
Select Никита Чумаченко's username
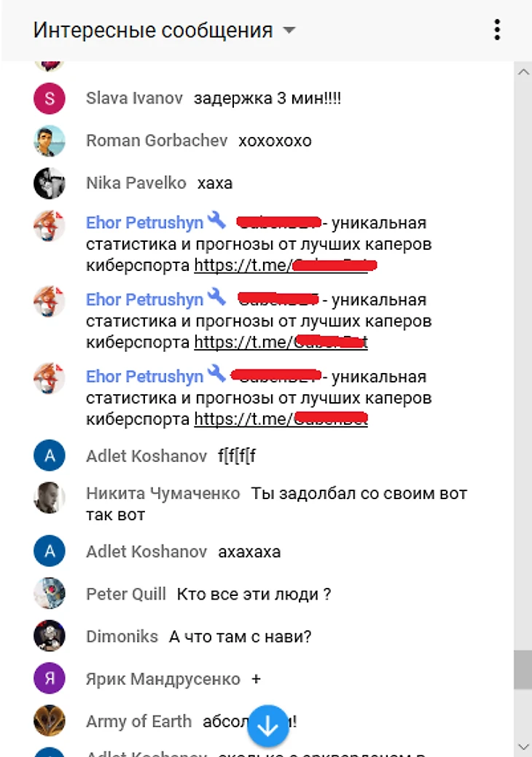[163, 493]
